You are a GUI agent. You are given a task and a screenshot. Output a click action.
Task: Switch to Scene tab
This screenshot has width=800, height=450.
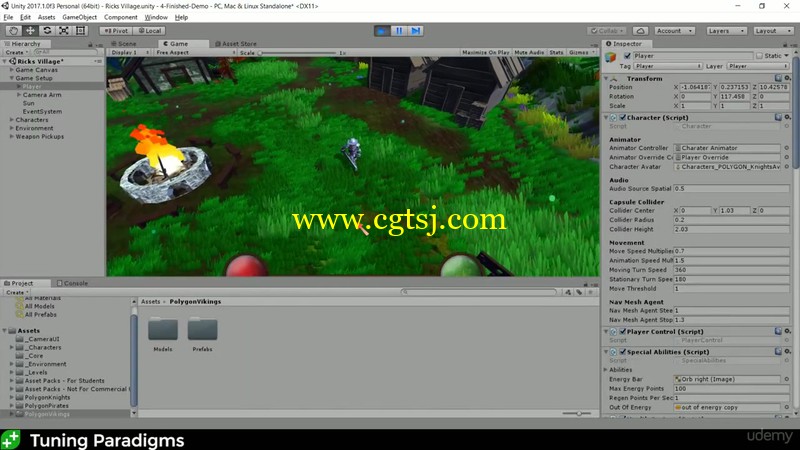click(x=123, y=44)
